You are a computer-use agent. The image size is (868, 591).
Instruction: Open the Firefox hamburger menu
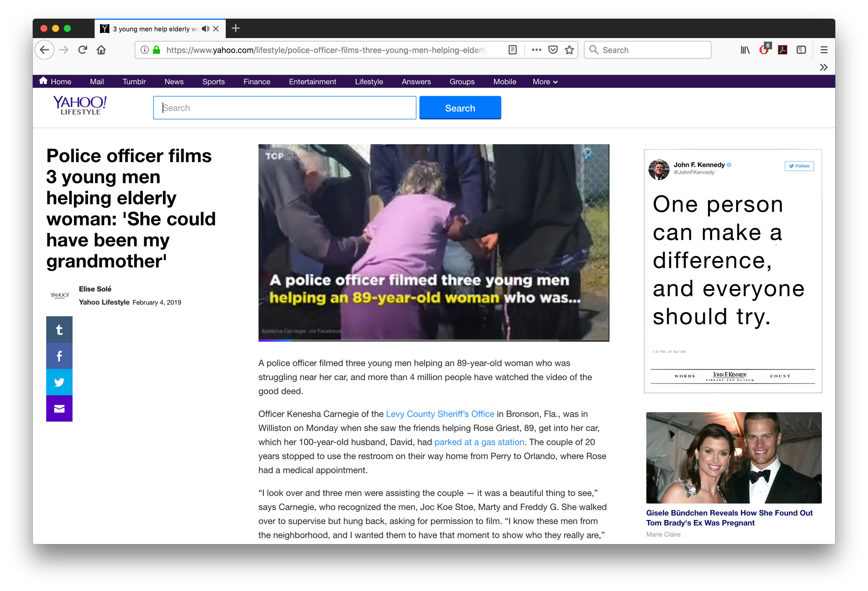(x=824, y=50)
